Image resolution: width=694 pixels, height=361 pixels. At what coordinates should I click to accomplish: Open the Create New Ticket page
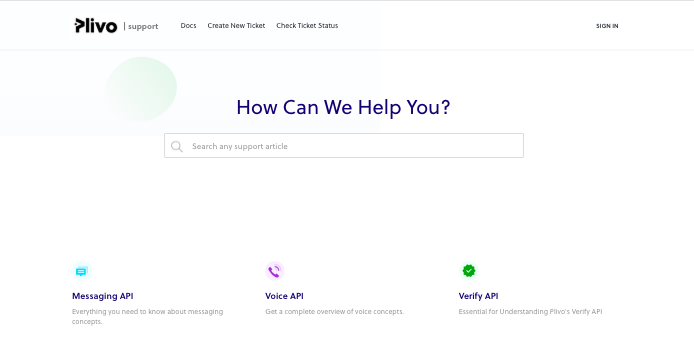click(236, 26)
